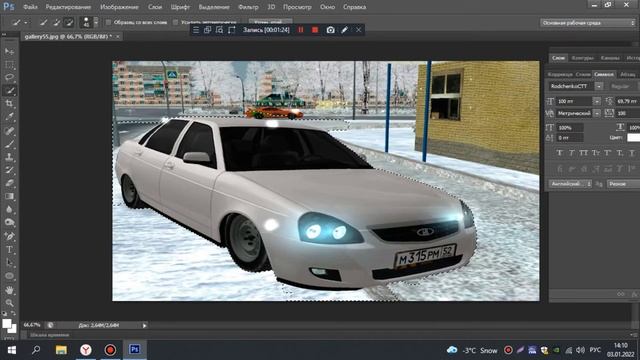Select the Path Selection tool

[9, 262]
